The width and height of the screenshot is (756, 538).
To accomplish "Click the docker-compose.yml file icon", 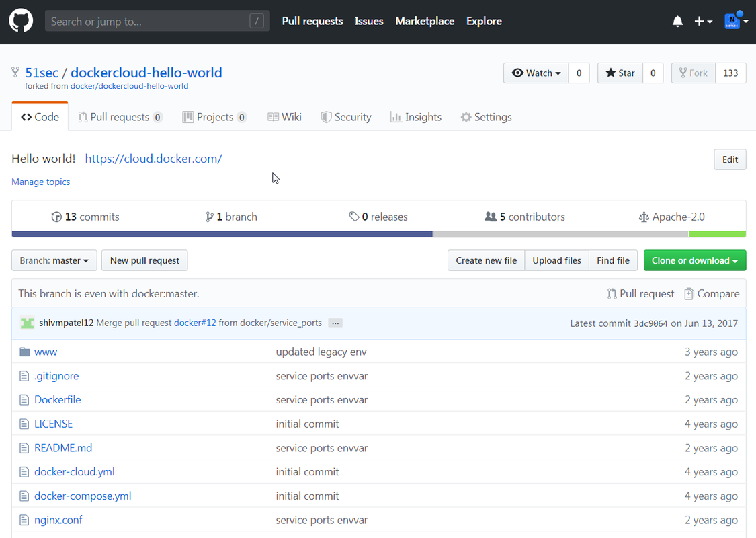I will (24, 496).
